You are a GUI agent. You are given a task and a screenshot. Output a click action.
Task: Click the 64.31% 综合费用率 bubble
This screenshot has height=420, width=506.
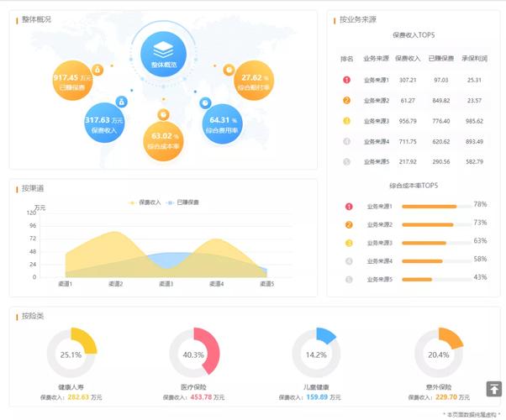click(223, 123)
